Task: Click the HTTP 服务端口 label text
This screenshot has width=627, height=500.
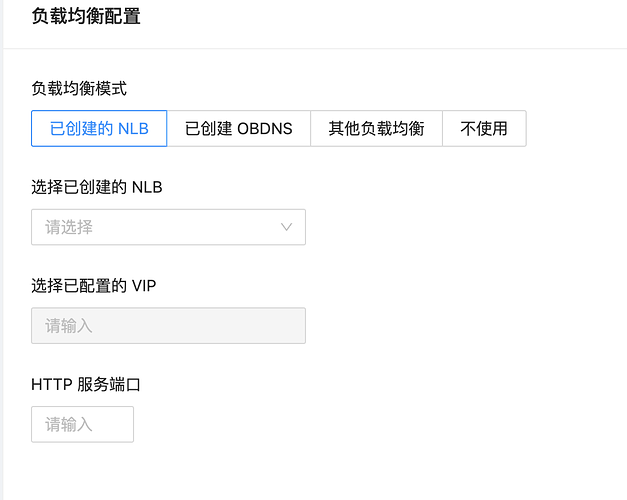Action: (86, 384)
